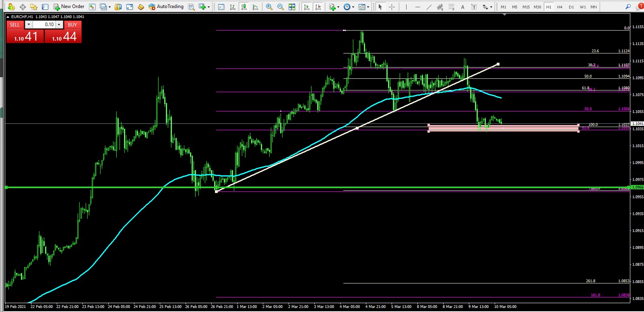Decrease volume with down arrow
This screenshot has width=644, height=312.
tap(28, 25)
